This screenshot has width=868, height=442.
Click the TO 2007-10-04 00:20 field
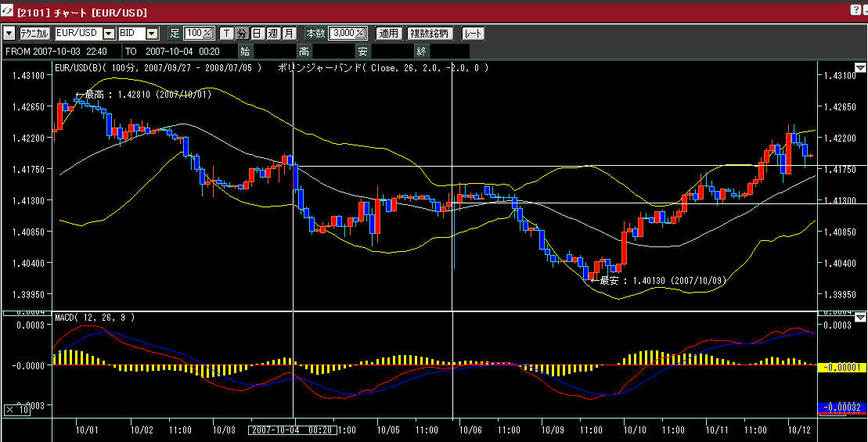pyautogui.click(x=179, y=52)
